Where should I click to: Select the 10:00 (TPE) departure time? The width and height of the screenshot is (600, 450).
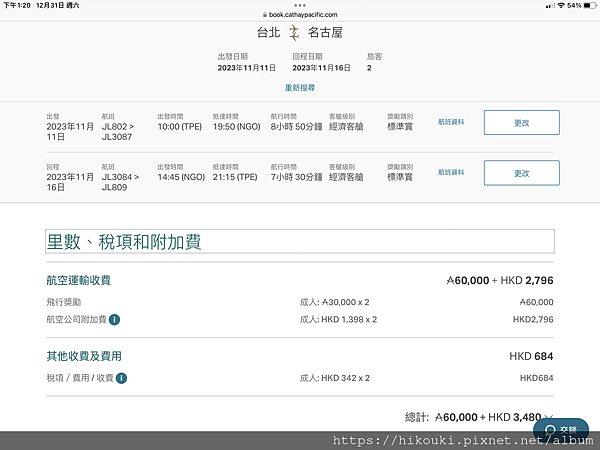tap(179, 127)
